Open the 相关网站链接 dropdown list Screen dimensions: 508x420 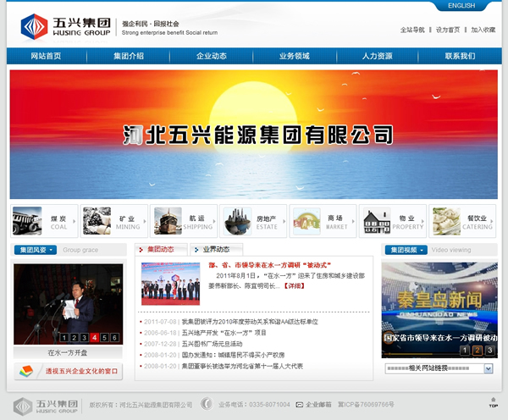439,368
